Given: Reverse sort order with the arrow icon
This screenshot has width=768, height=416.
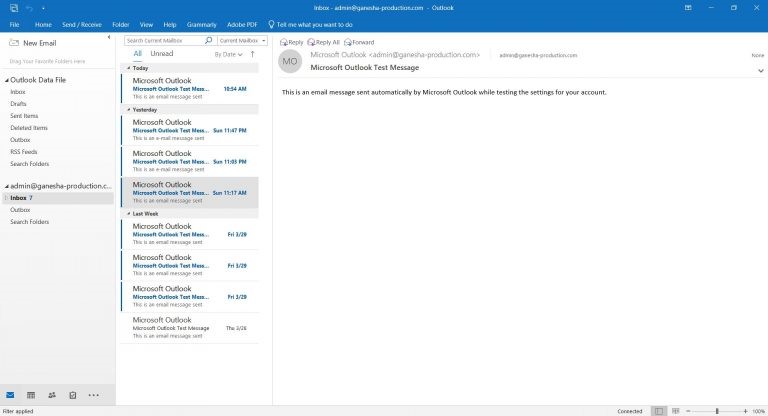Looking at the screenshot, I should [252, 54].
